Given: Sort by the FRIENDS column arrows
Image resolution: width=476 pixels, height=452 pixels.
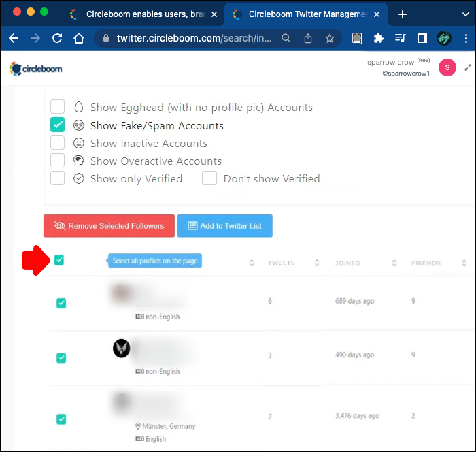Looking at the screenshot, I should click(x=464, y=263).
